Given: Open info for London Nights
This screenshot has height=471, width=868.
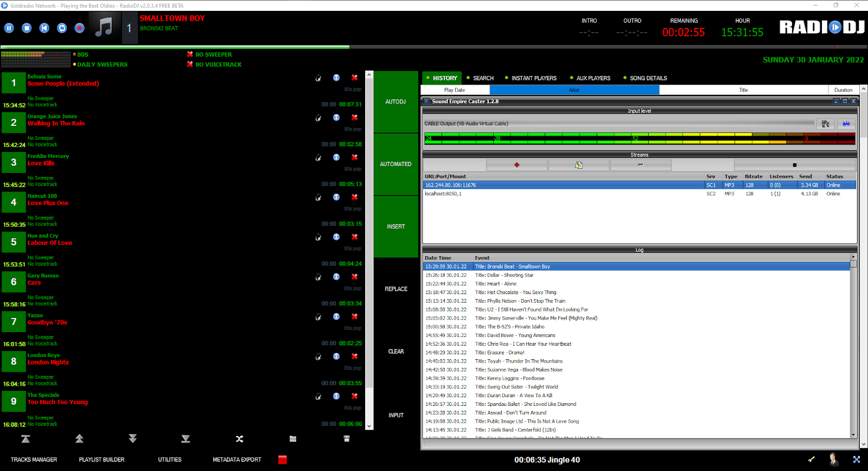Looking at the screenshot, I should pyautogui.click(x=336, y=357).
